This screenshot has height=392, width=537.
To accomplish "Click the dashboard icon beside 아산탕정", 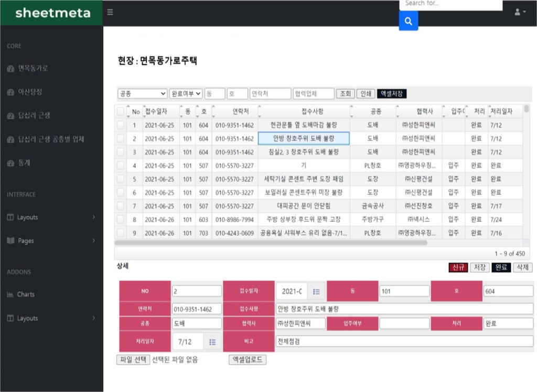I will point(10,92).
